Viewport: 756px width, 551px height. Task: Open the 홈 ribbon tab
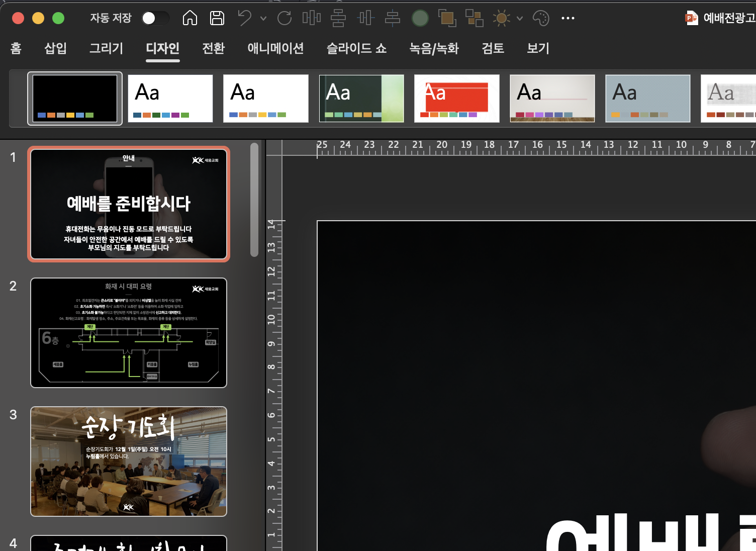(16, 48)
